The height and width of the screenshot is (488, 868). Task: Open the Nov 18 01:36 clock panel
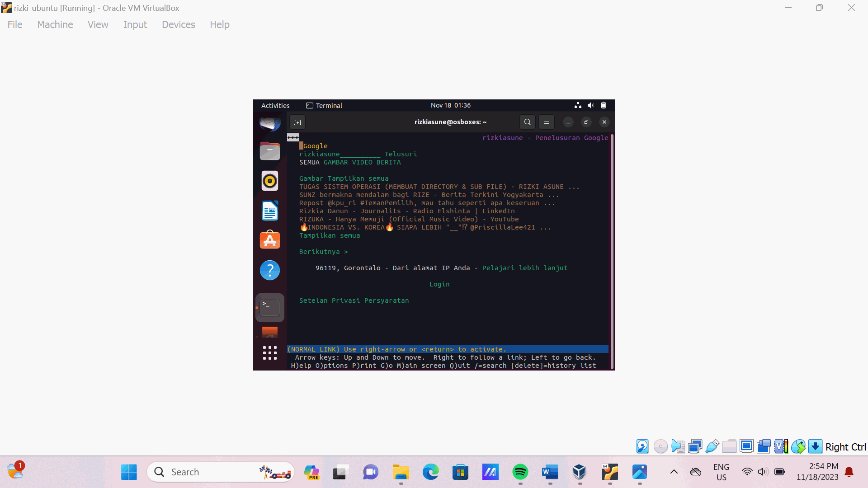coord(451,105)
